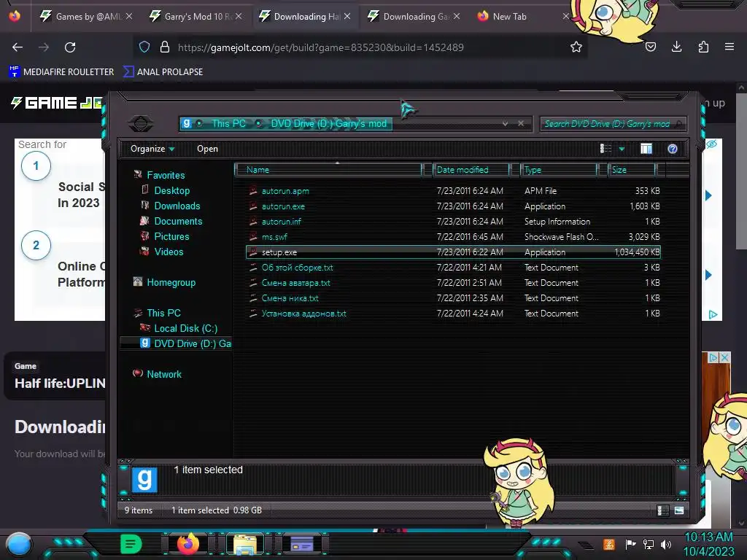The height and width of the screenshot is (560, 747).
Task: Open Action Center flag tray icon
Action: [630, 544]
